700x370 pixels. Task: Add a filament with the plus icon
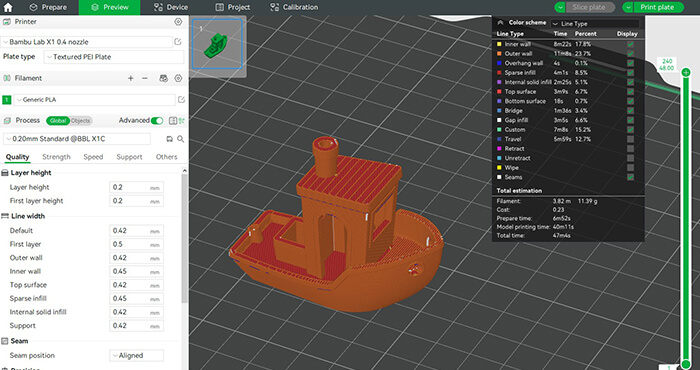click(131, 78)
